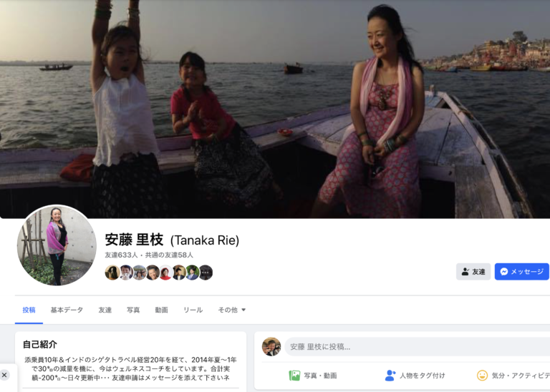Viewport: 550px width, 392px height.
Task: Close the popup with the X icon
Action: (4, 375)
